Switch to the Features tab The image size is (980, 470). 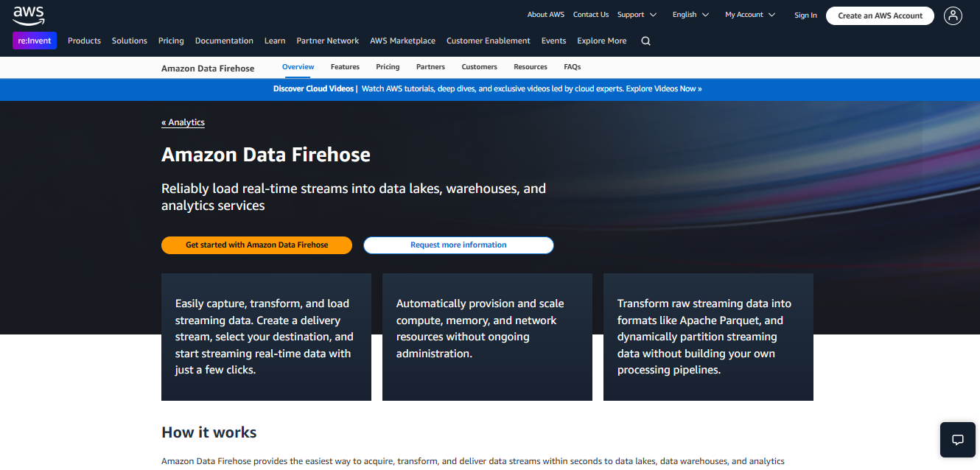tap(345, 67)
